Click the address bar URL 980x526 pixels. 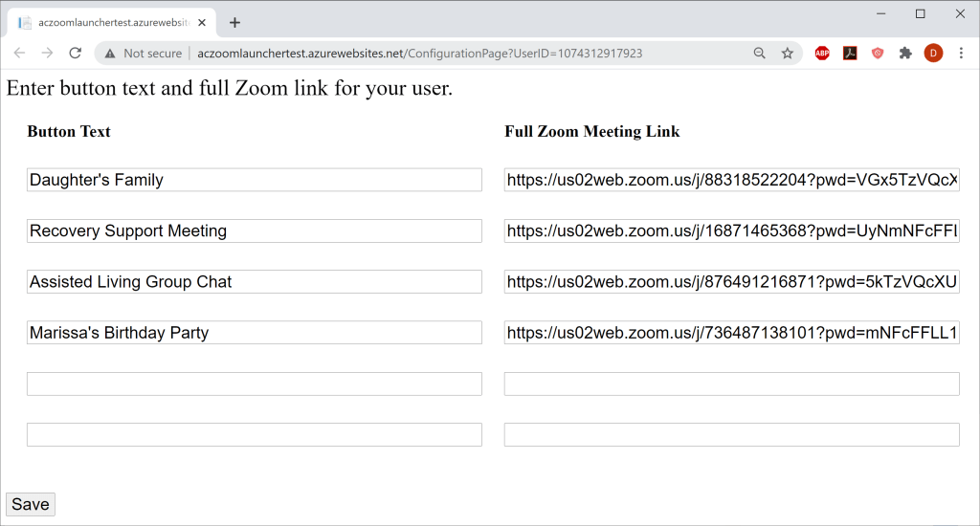click(x=419, y=54)
